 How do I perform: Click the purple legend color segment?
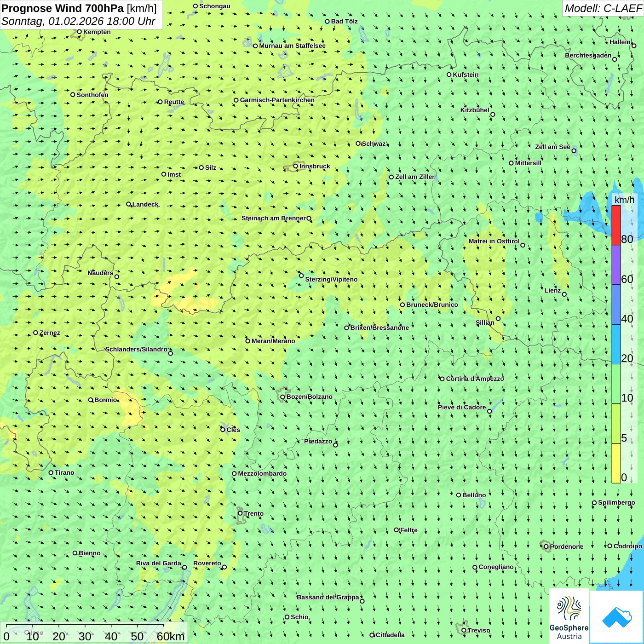click(616, 265)
